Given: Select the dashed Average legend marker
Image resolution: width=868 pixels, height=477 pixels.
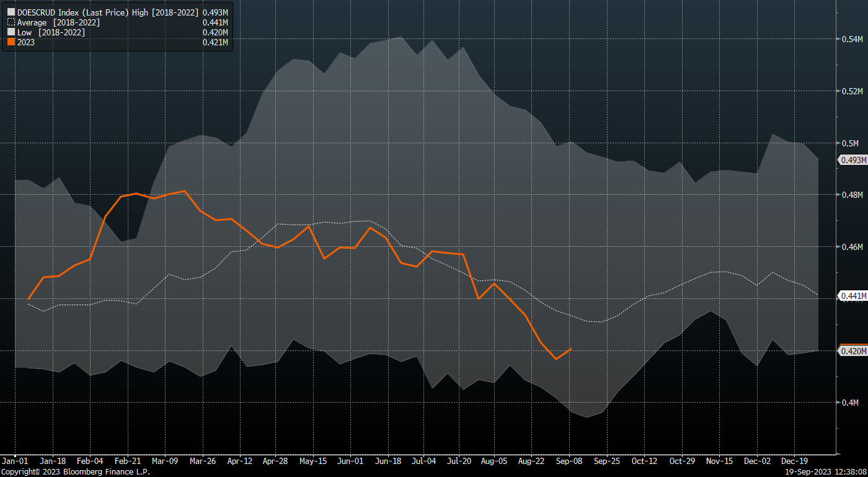Looking at the screenshot, I should coord(11,22).
